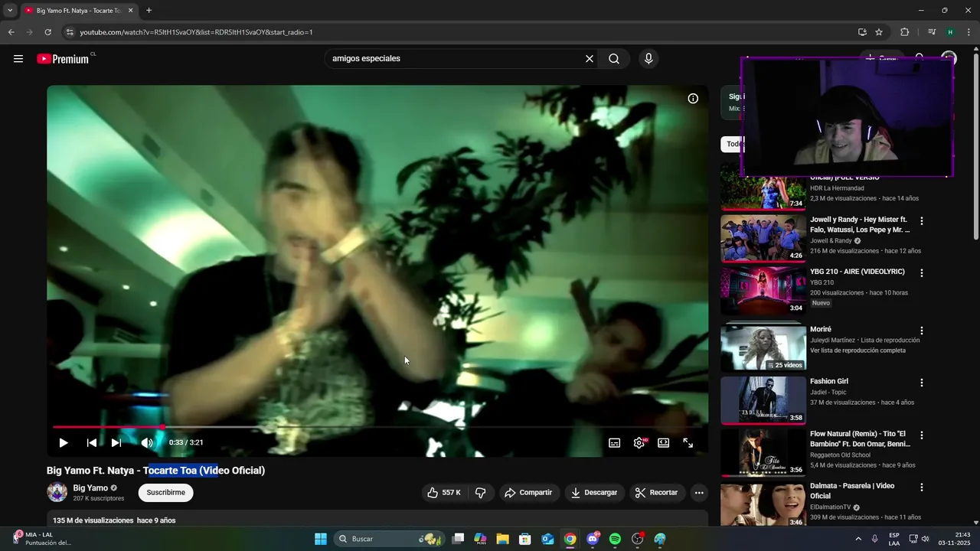Screen dimensions: 980x551
Task: Click the progress bar scrubber dot
Action: 162,426
